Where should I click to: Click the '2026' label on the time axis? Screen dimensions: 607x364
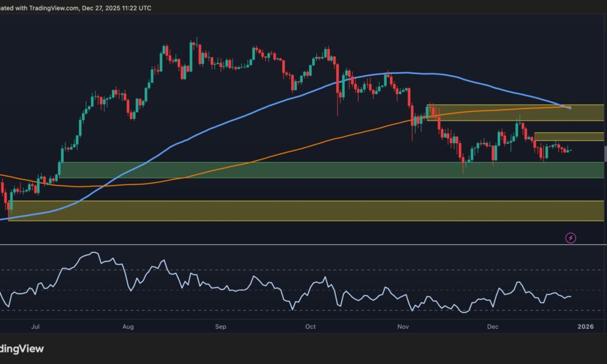(x=586, y=326)
